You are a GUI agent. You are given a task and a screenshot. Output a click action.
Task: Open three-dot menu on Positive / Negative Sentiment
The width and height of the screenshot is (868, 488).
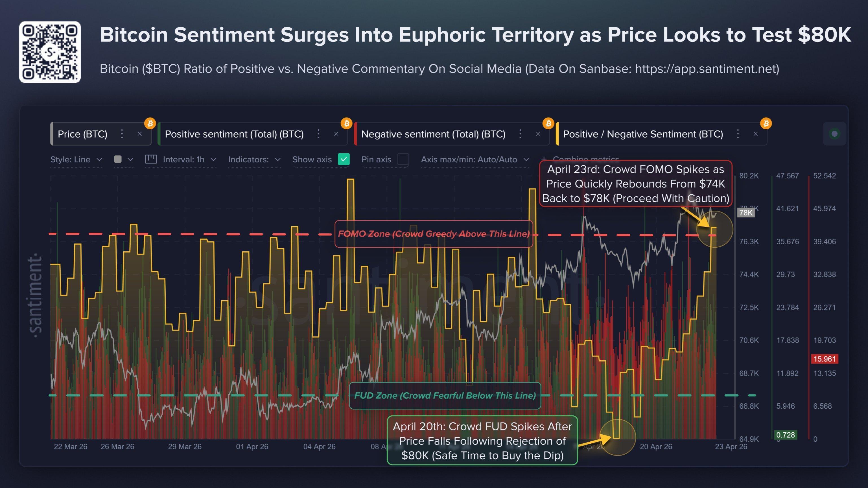738,134
